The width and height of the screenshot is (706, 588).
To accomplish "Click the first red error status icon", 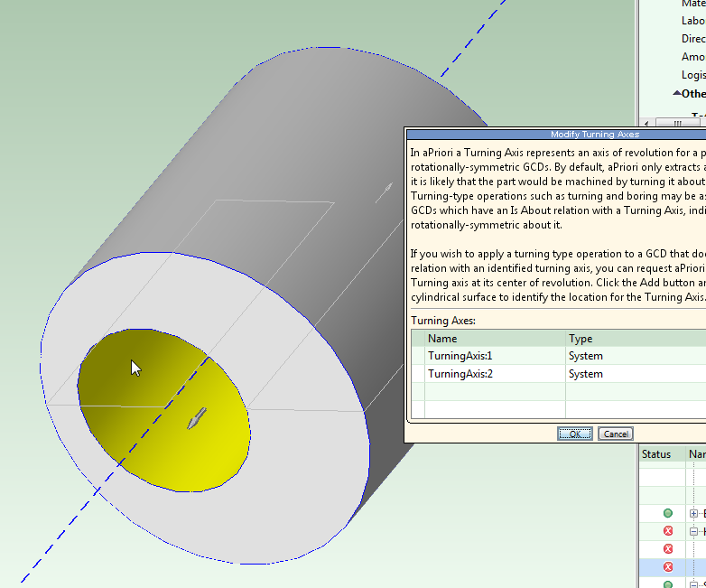I will point(668,531).
